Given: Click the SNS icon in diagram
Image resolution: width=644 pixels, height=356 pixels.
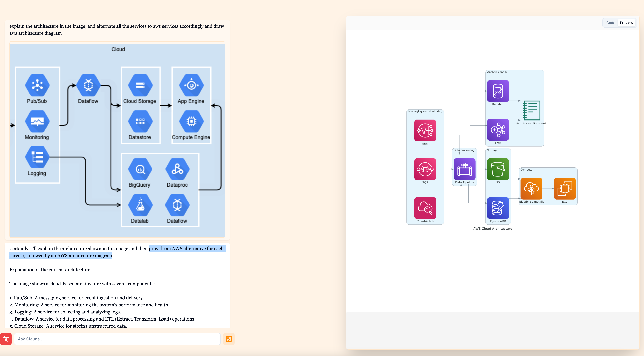Looking at the screenshot, I should [425, 130].
